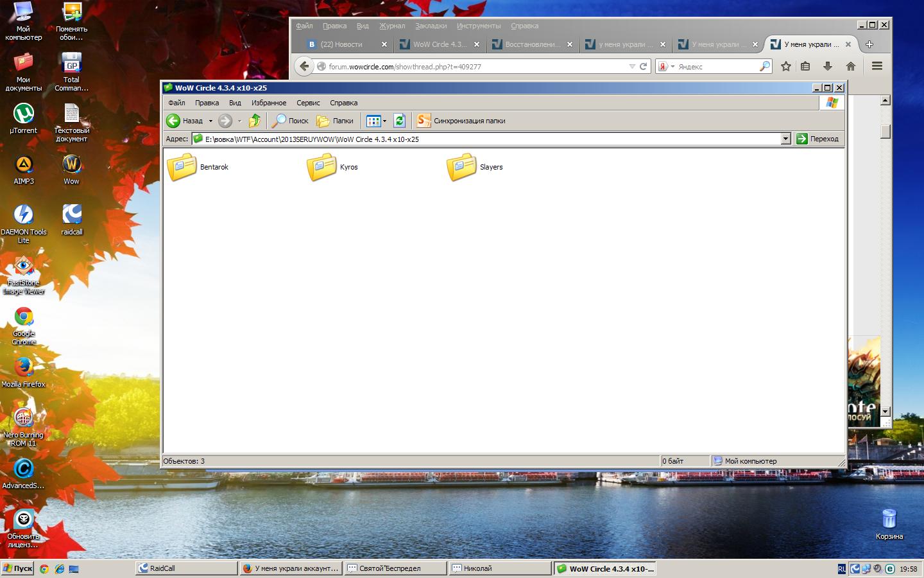
Task: Open µTorrent desktop icon
Action: click(24, 119)
